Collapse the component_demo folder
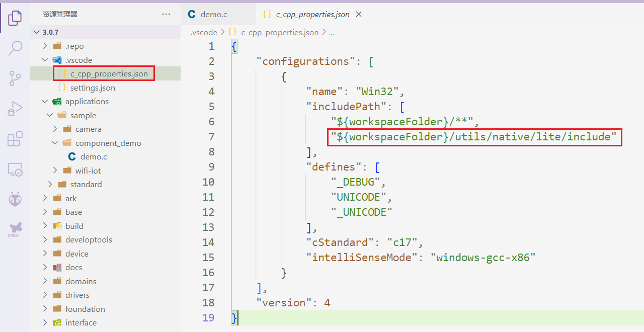 (x=108, y=143)
